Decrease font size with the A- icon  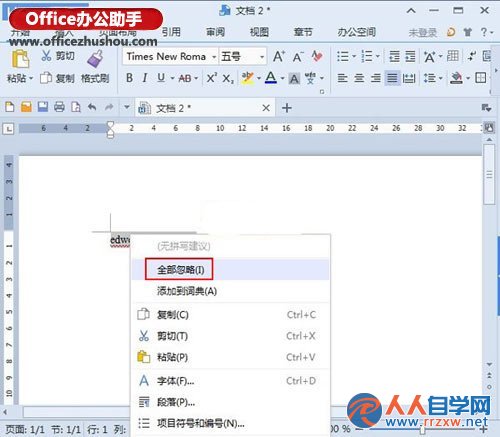coord(298,57)
